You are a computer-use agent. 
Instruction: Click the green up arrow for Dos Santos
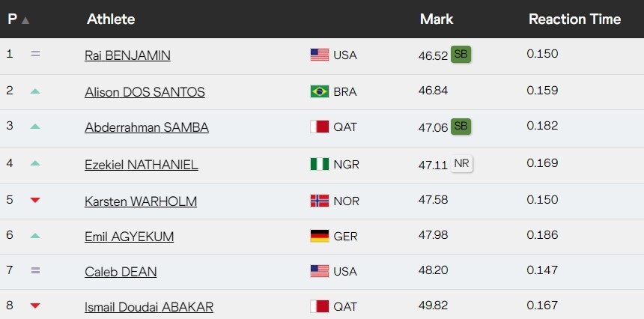pos(34,91)
